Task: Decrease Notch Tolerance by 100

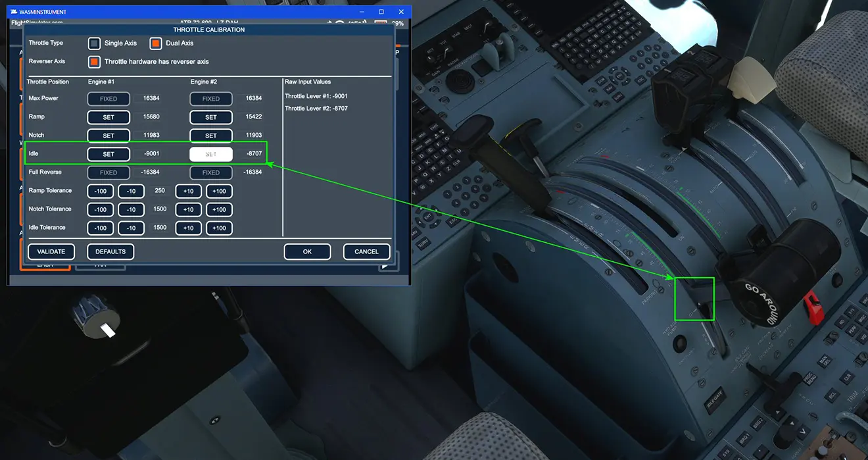Action: (101, 209)
